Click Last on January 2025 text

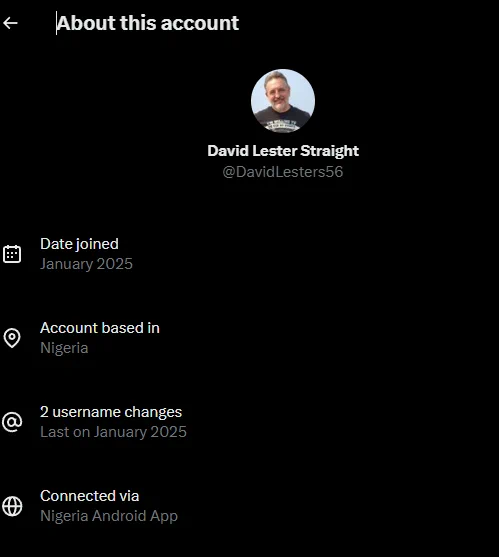[113, 432]
